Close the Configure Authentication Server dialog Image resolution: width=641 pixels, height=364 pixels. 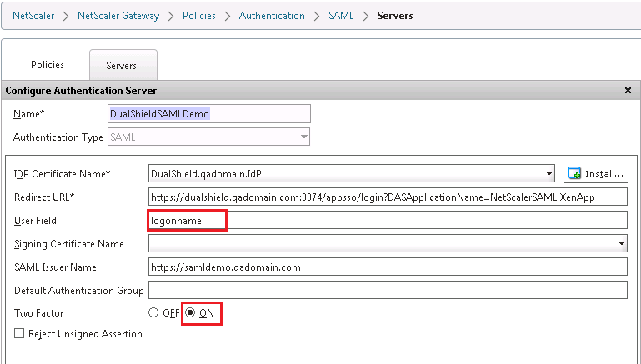[627, 90]
